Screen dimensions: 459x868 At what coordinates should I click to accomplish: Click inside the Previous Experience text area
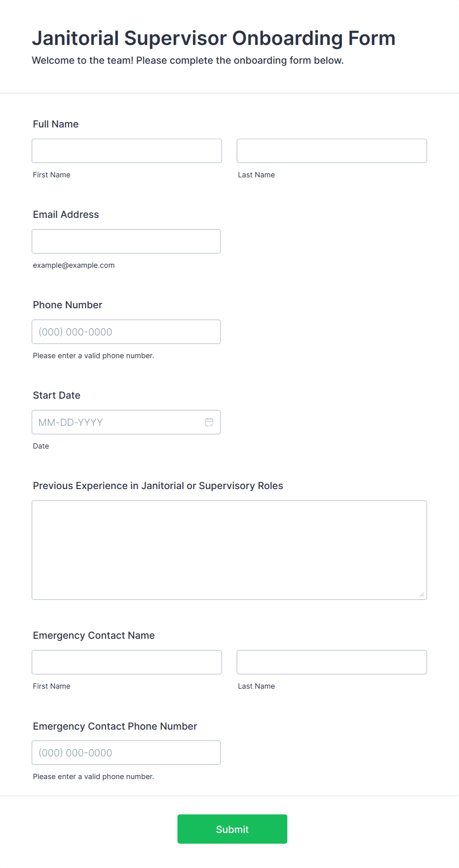click(x=229, y=550)
